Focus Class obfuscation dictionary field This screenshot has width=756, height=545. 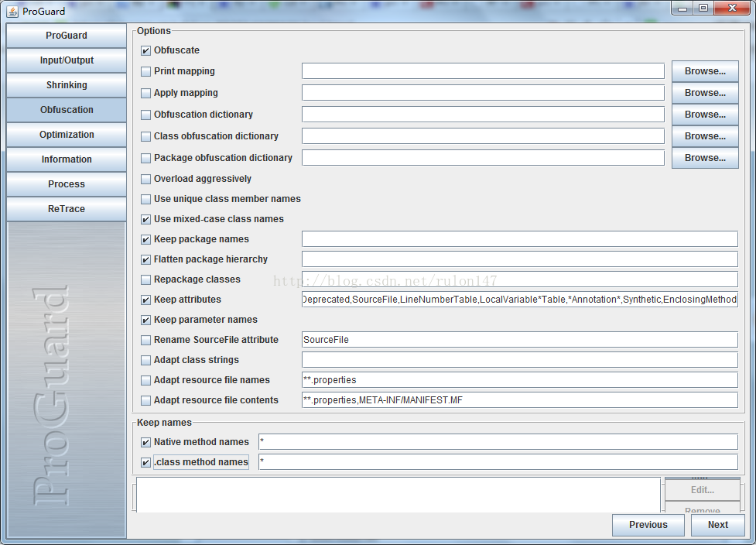(483, 136)
